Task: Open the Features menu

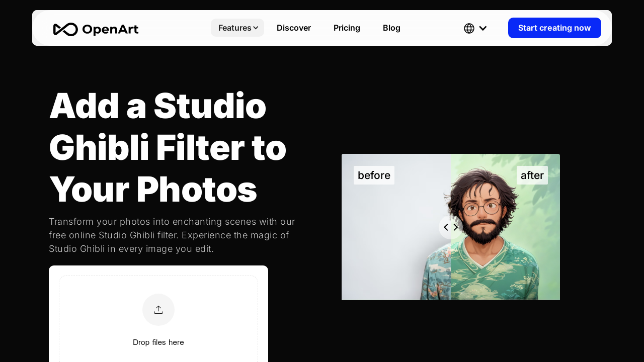Action: coord(234,28)
